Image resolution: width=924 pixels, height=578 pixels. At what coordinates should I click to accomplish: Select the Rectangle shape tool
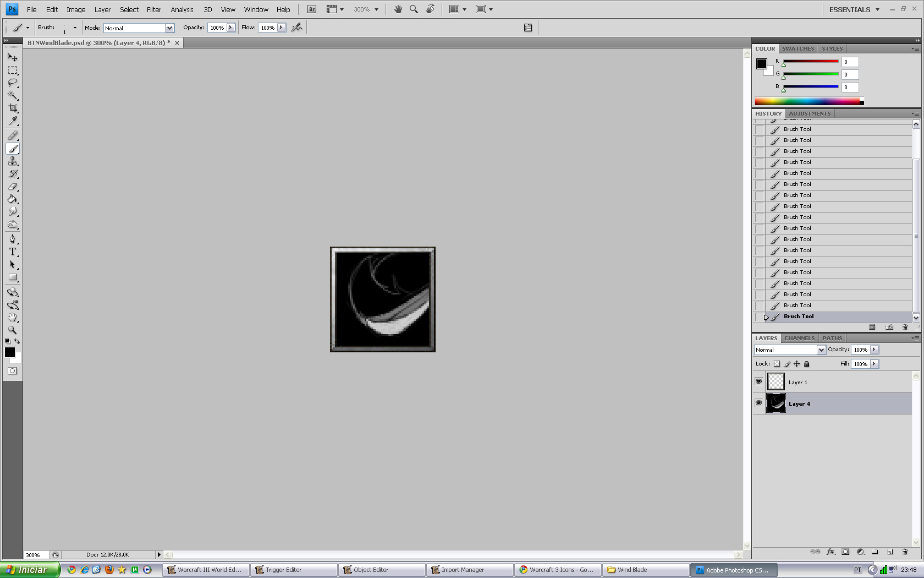point(13,277)
